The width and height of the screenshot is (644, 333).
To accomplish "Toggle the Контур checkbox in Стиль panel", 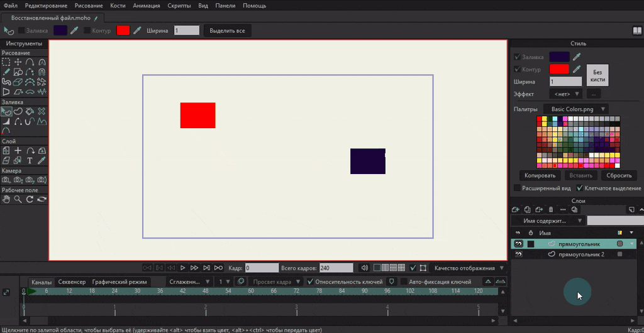I will point(517,69).
